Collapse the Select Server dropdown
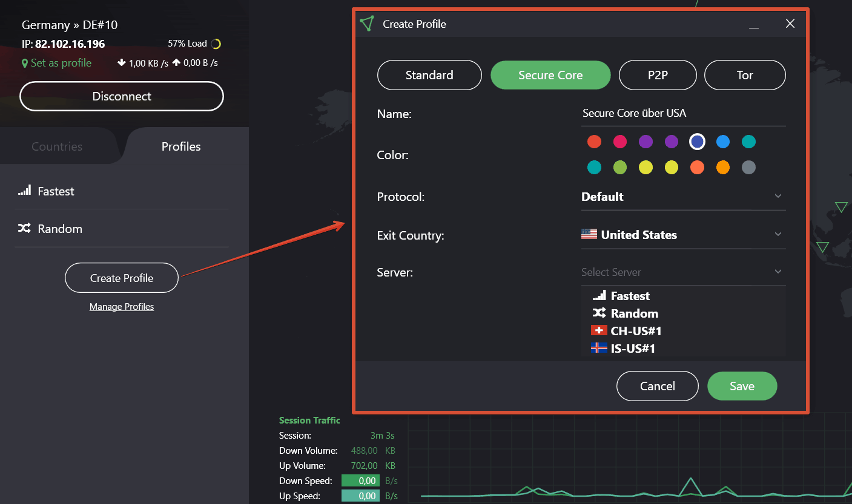This screenshot has height=504, width=852. click(683, 272)
